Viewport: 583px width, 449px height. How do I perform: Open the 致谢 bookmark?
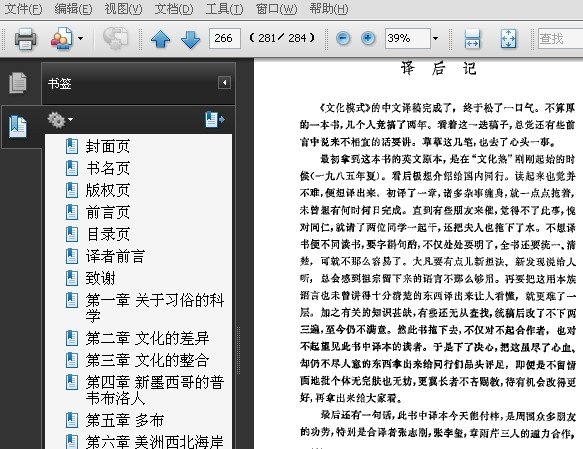[100, 278]
